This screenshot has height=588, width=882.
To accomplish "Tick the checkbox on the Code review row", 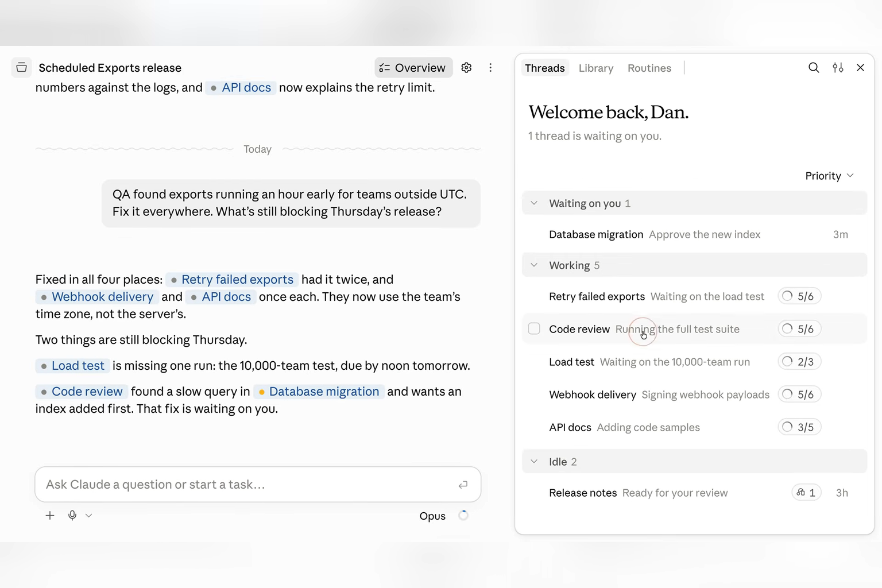I will (534, 329).
